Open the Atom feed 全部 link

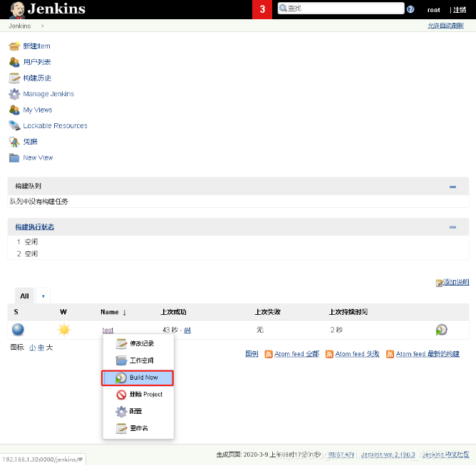(297, 354)
